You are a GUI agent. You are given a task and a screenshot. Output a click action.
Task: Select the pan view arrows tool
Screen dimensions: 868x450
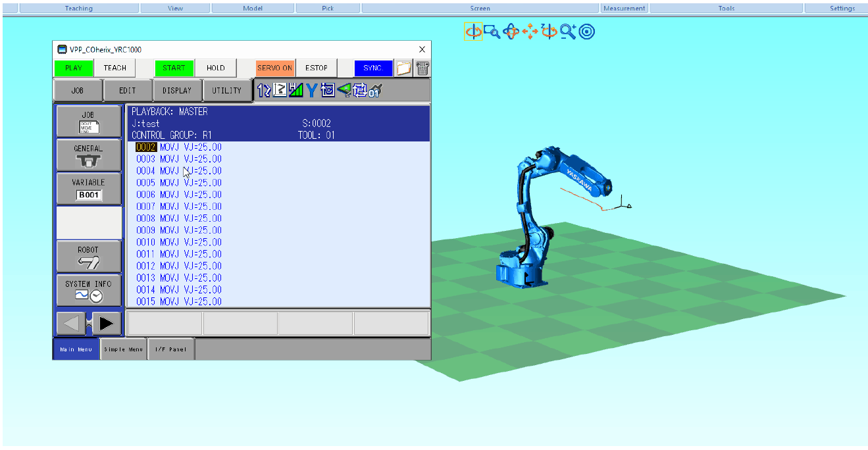tap(530, 32)
